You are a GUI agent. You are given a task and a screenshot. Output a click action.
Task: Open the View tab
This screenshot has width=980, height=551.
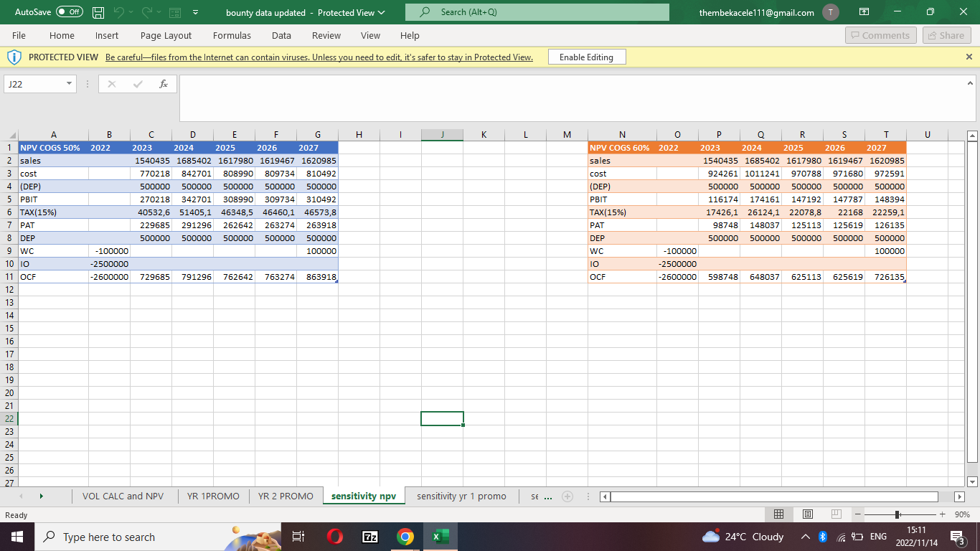(x=370, y=35)
